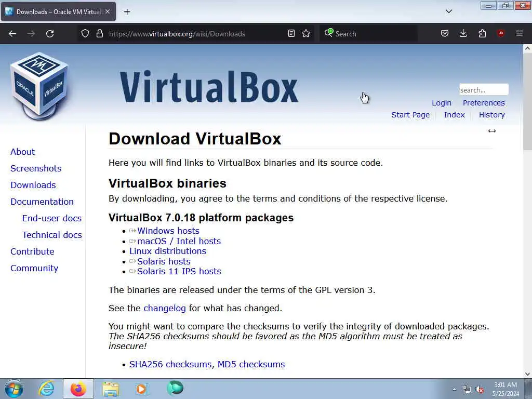This screenshot has width=532, height=399.
Task: Open the Index link
Action: [x=454, y=115]
